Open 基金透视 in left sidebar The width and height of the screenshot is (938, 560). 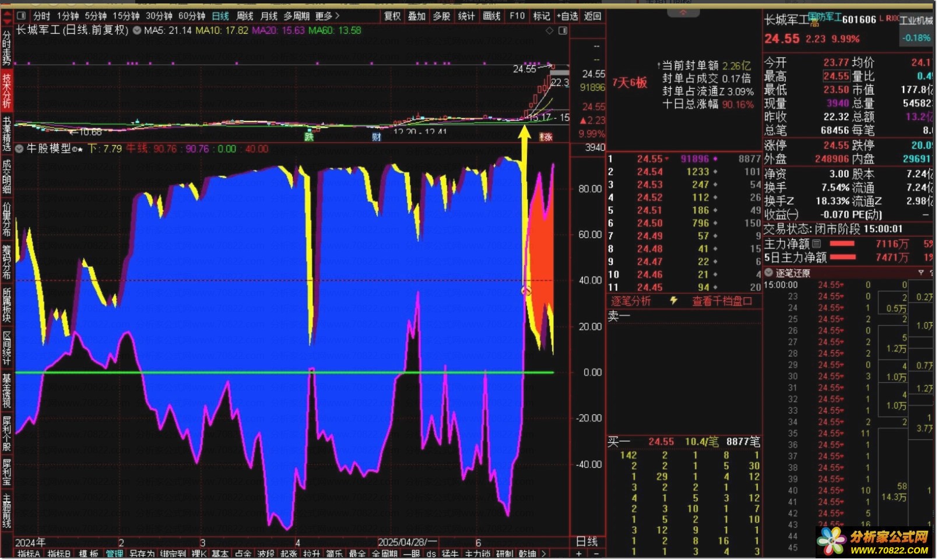click(x=6, y=391)
